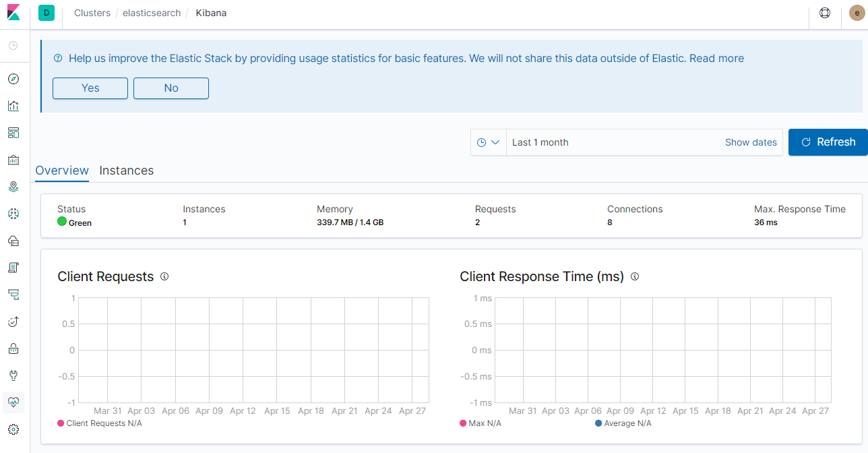Go to Clusters breadcrumb
This screenshot has height=453, width=868.
(x=92, y=13)
